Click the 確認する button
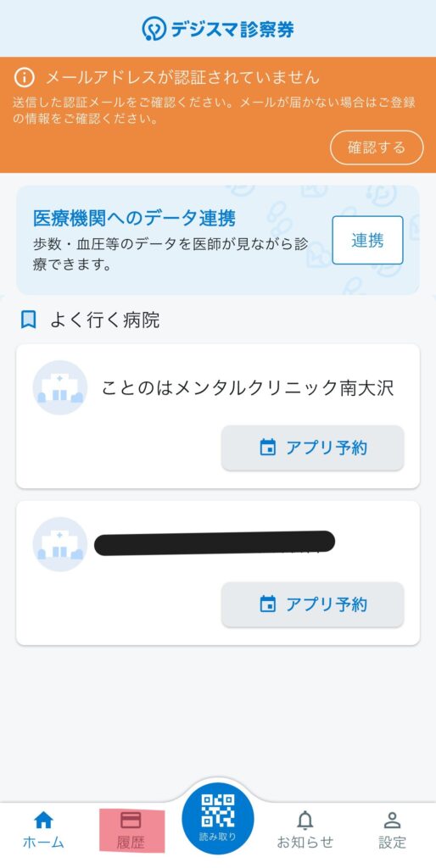This screenshot has width=436, height=868. [x=377, y=147]
